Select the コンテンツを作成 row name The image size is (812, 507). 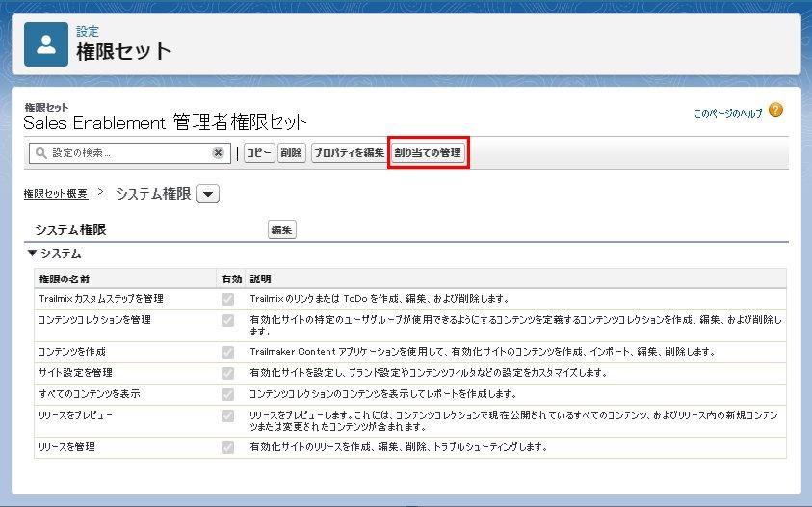pos(72,352)
